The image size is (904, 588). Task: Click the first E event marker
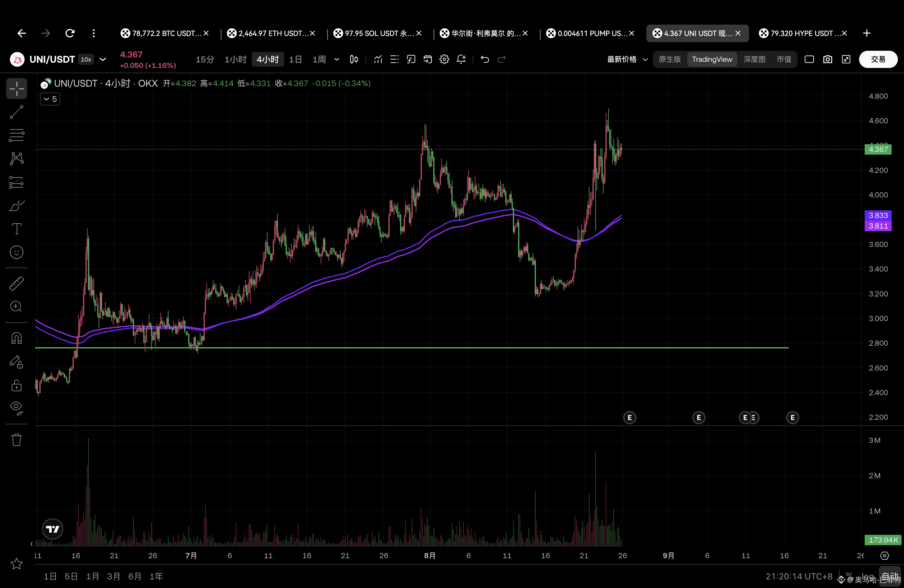click(629, 418)
